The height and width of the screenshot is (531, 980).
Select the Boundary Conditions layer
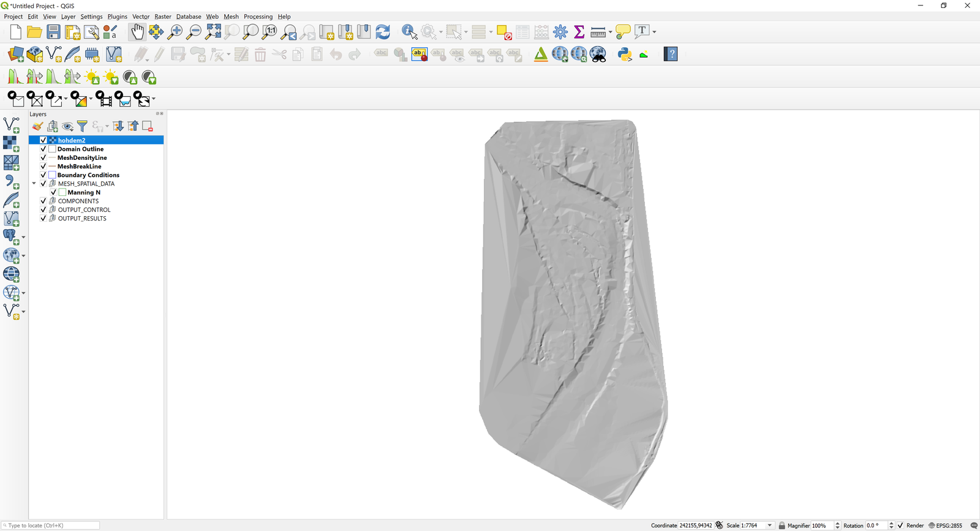[88, 175]
